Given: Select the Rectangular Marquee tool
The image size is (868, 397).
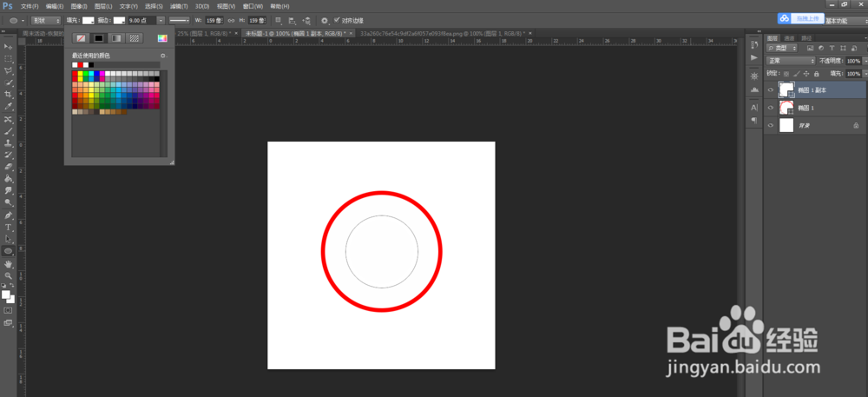Looking at the screenshot, I should pos(9,58).
